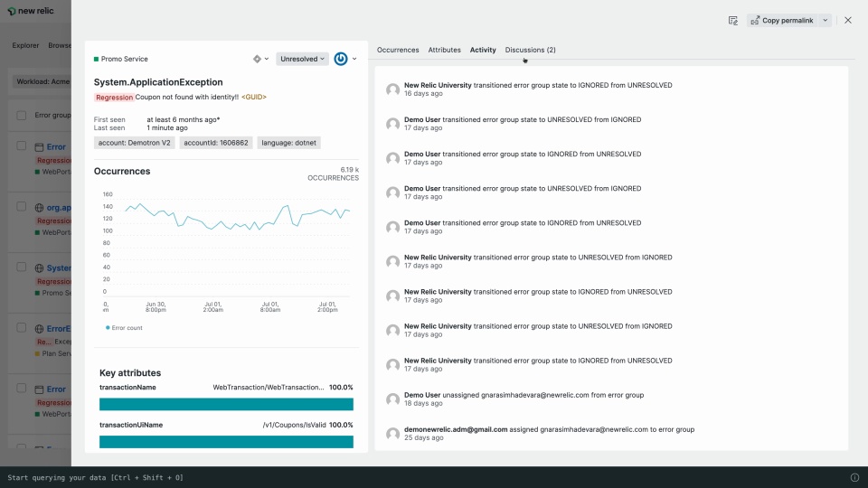
Task: Open the edit notes icon beside Copy permalink
Action: 733,20
